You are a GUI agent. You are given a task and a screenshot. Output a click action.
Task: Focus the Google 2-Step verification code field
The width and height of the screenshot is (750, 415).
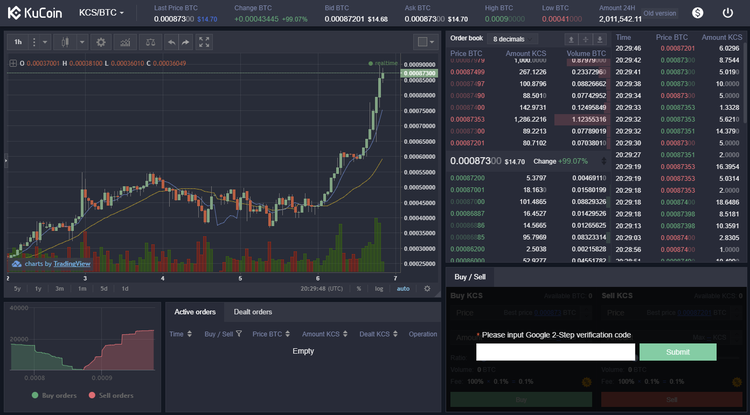555,352
